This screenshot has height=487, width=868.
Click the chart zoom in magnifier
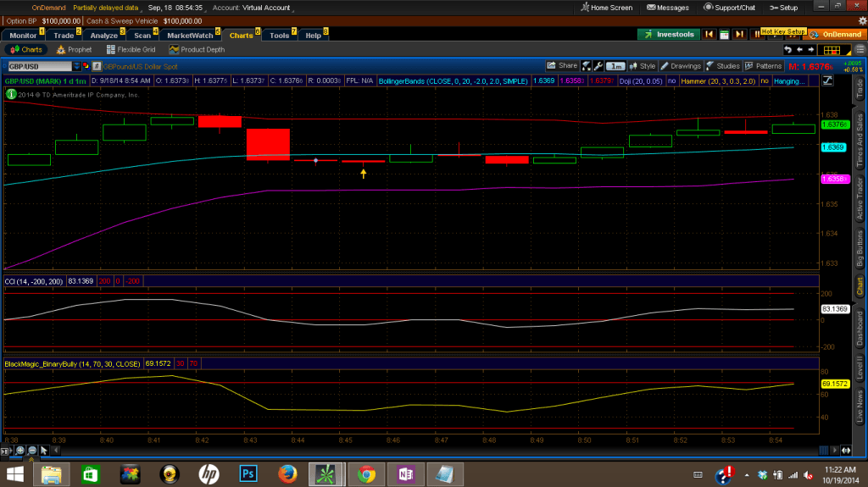(x=20, y=451)
